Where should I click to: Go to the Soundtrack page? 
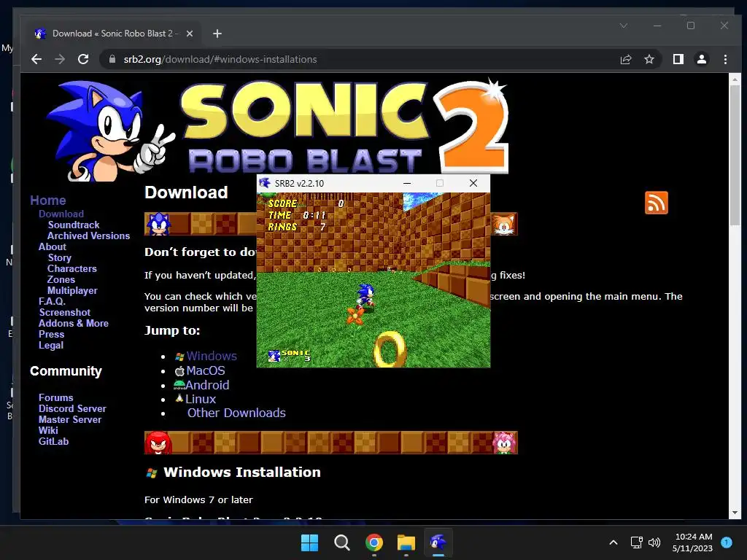(74, 225)
